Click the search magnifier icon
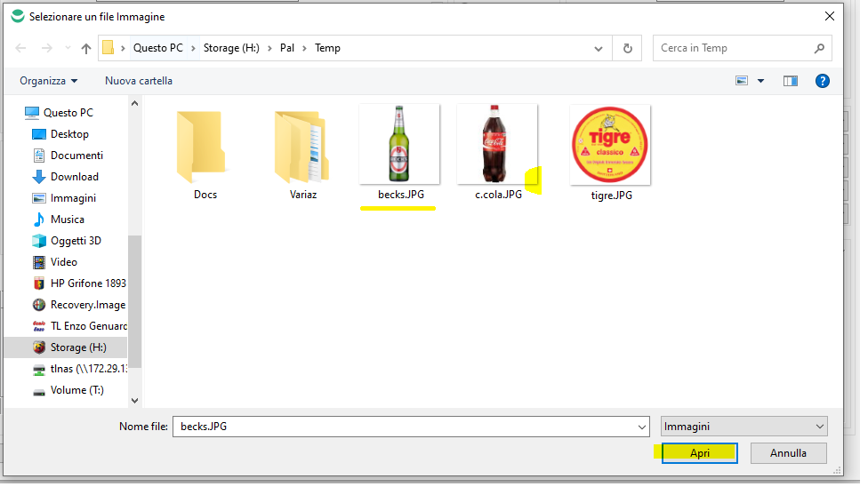The image size is (868, 487). click(x=819, y=48)
